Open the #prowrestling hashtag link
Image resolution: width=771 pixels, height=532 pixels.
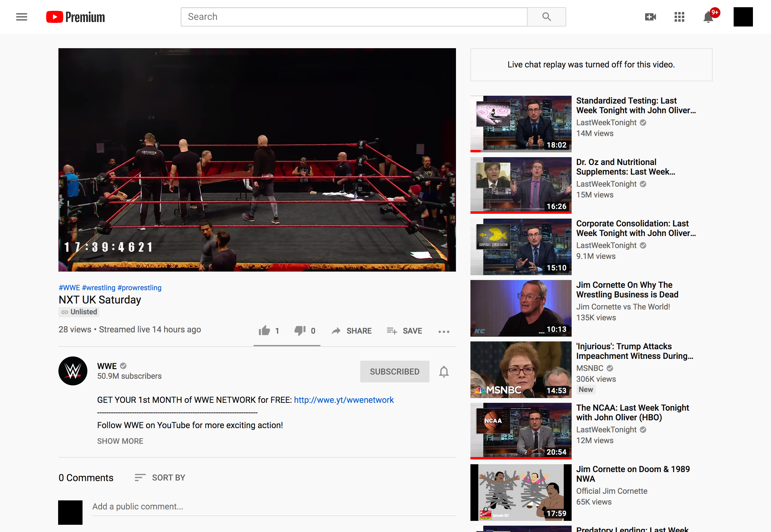[x=139, y=288]
